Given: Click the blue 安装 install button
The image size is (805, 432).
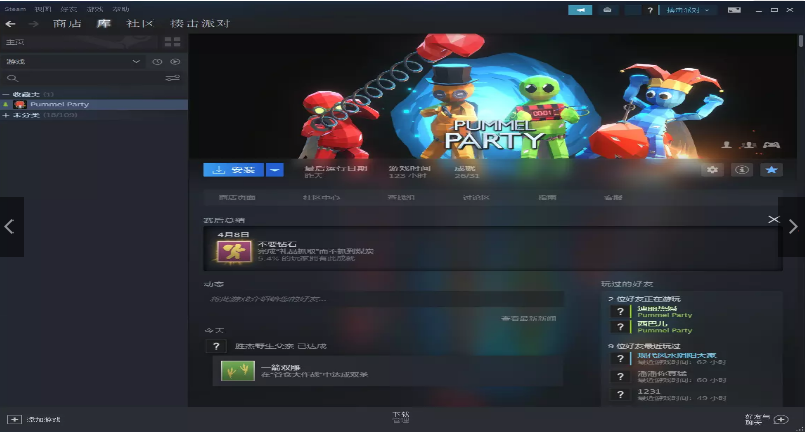Looking at the screenshot, I should point(234,170).
